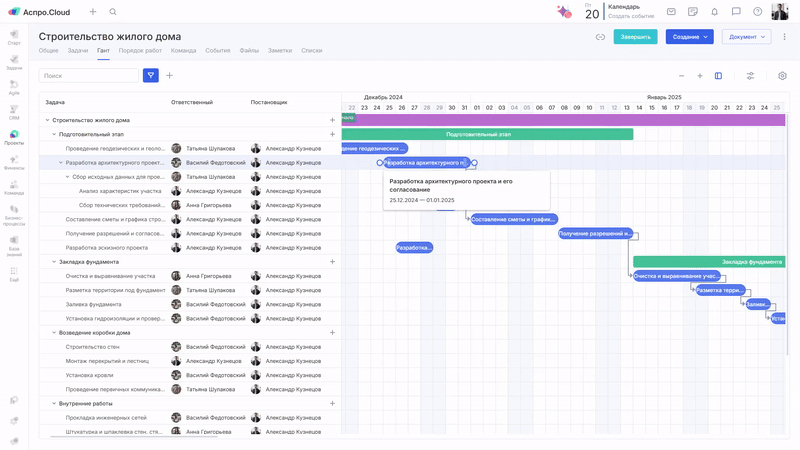Viewport: 800px width, 450px height.
Task: Open the notifications bell icon
Action: point(714,12)
